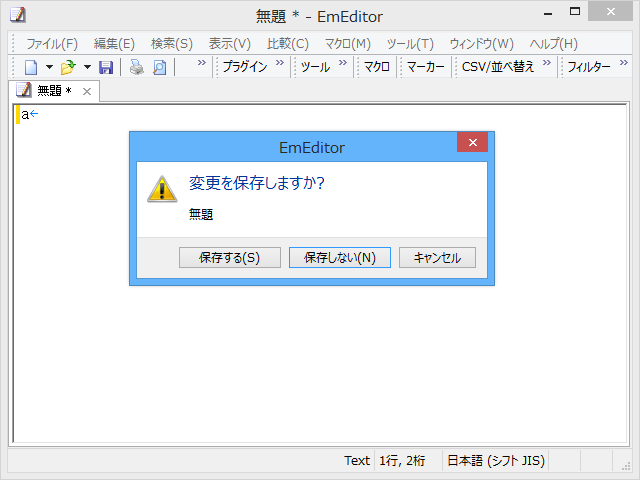Open the ヘルプ(H) menu
The width and height of the screenshot is (640, 480).
[553, 44]
